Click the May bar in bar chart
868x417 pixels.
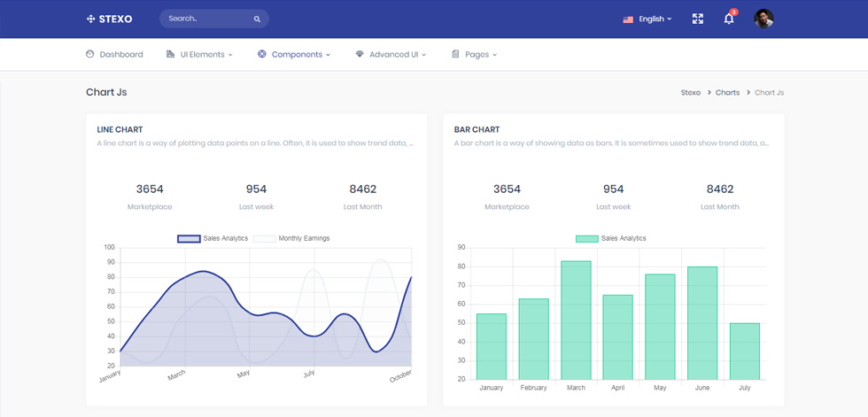coord(660,327)
